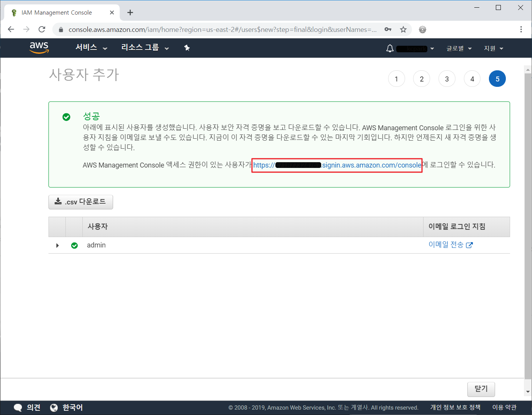Open the redacted account name dropdown
This screenshot has width=532, height=415.
point(415,49)
